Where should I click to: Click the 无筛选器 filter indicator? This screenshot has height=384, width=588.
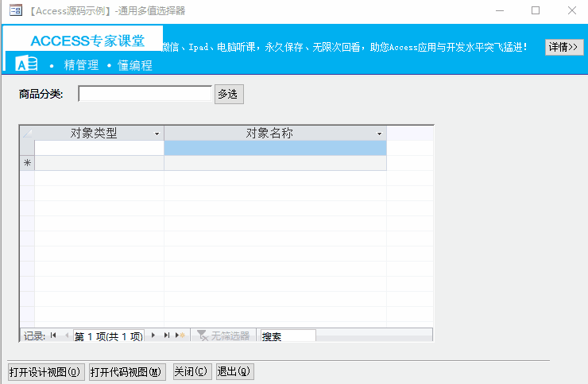coord(223,336)
